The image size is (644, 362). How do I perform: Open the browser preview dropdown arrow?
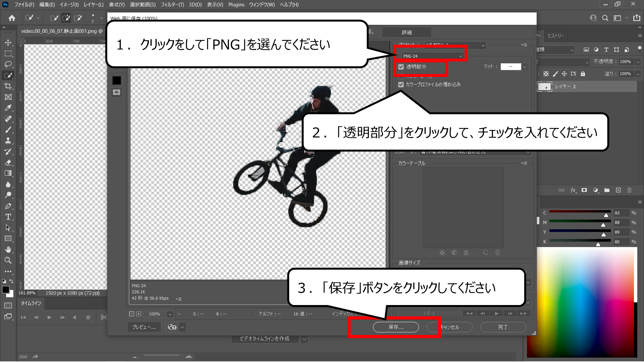point(182,327)
